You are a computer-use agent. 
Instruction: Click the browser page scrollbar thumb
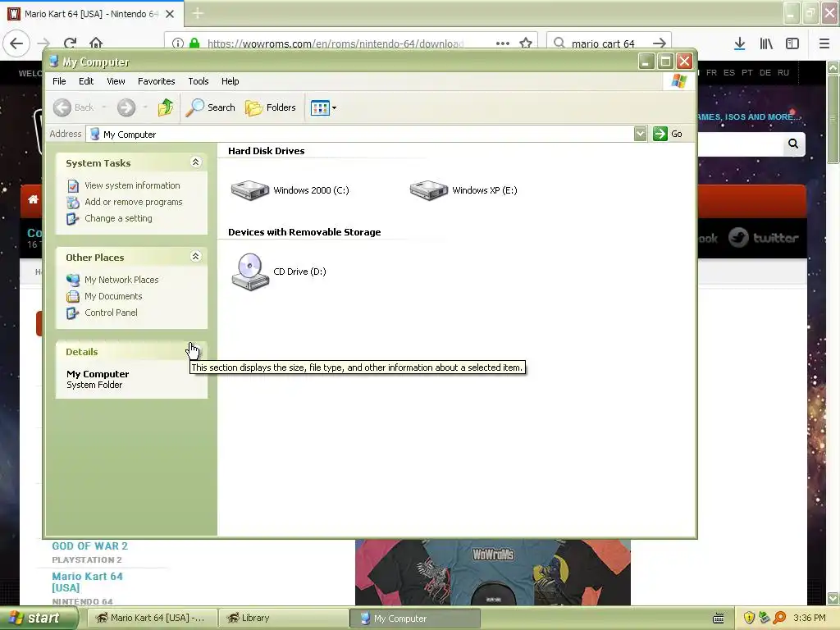coord(833,118)
